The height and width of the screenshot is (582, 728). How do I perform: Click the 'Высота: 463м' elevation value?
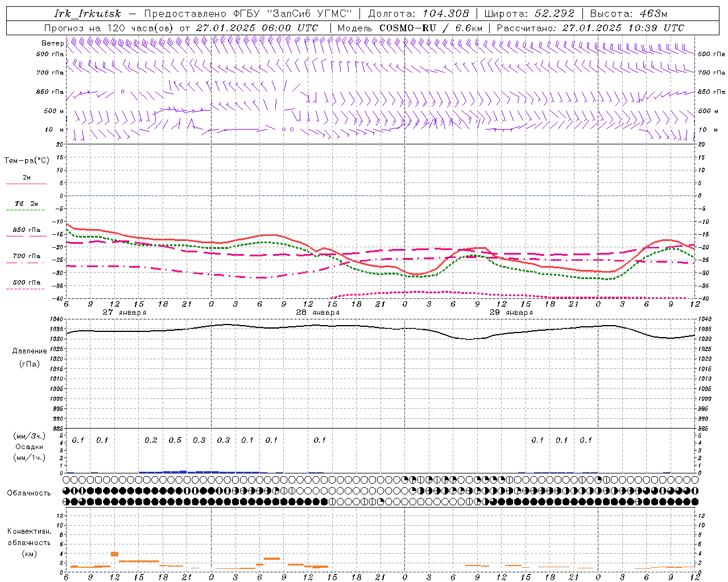(x=628, y=14)
